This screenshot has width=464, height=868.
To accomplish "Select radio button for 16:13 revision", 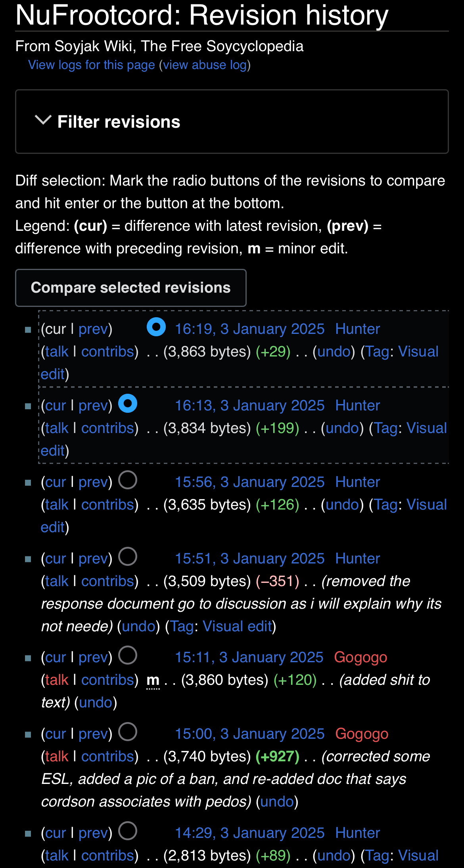I will click(x=128, y=404).
